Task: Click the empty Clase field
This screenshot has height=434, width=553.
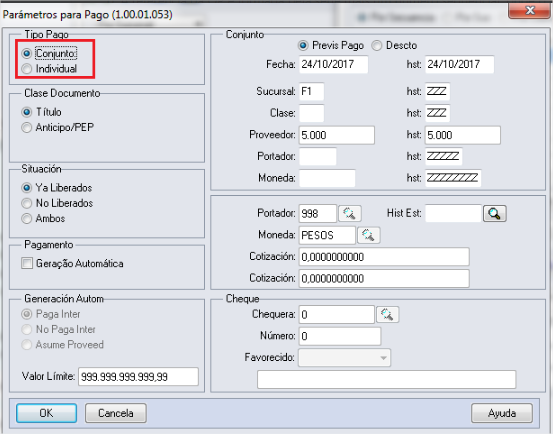Action: [311, 113]
